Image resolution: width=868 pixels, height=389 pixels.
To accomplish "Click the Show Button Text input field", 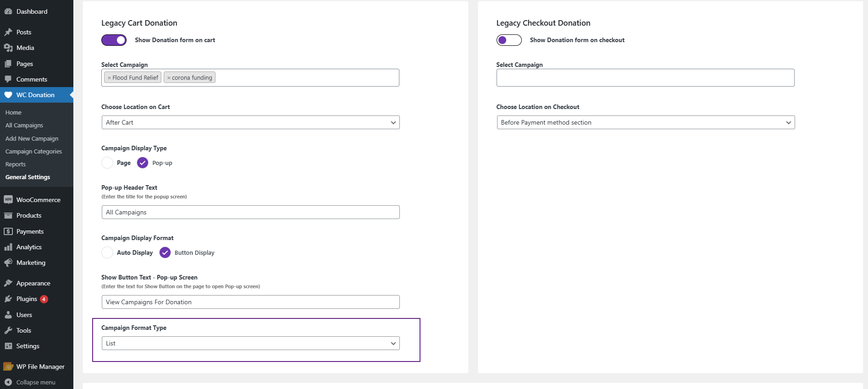I will (x=250, y=302).
